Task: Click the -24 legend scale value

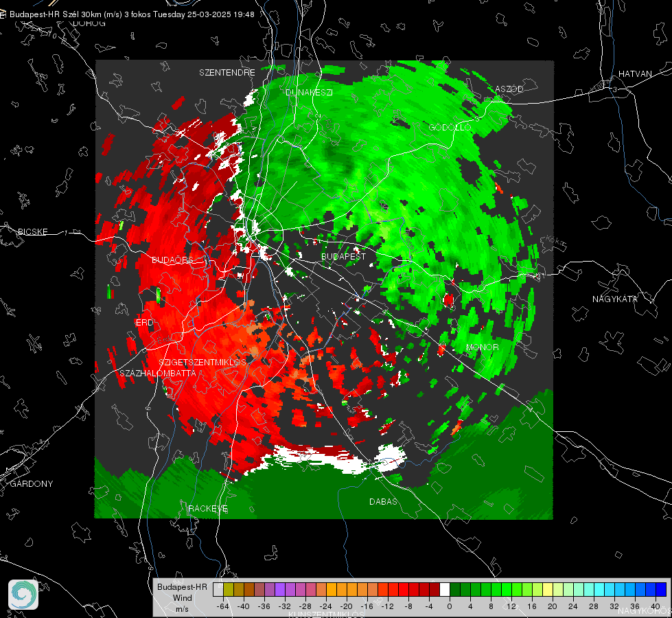Action: click(326, 606)
